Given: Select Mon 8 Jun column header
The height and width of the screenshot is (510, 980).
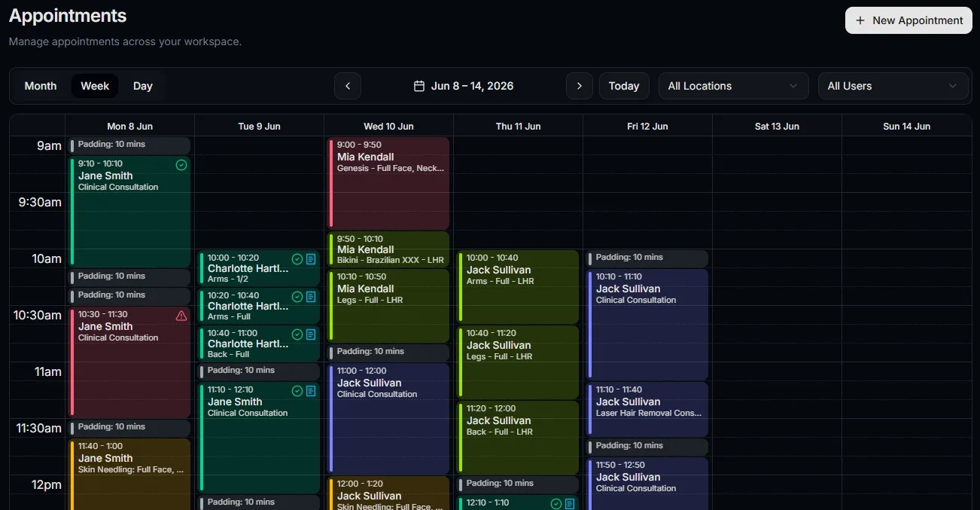Looking at the screenshot, I should (x=130, y=127).
